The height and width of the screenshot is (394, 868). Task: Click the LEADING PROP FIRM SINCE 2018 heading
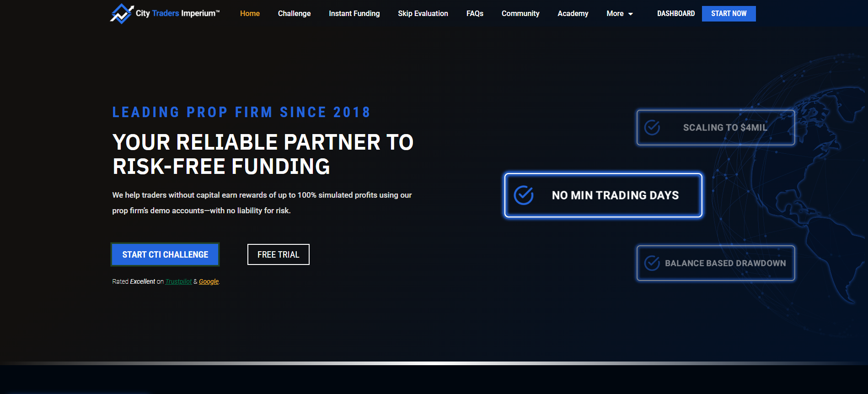point(241,112)
